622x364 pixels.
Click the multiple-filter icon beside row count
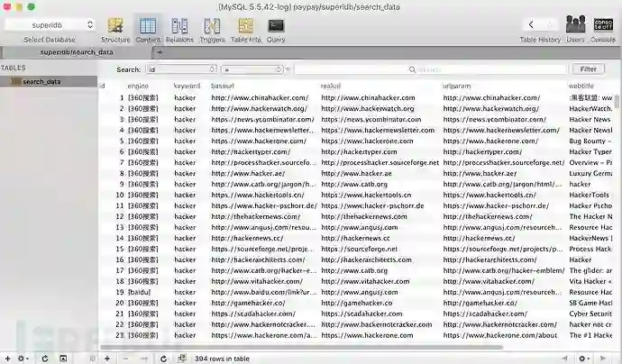point(182,359)
